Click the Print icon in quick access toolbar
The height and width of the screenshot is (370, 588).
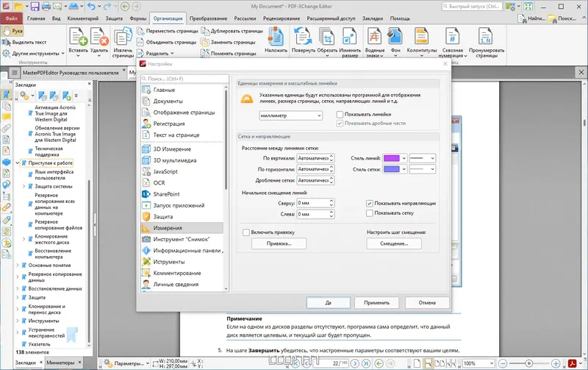46,6
